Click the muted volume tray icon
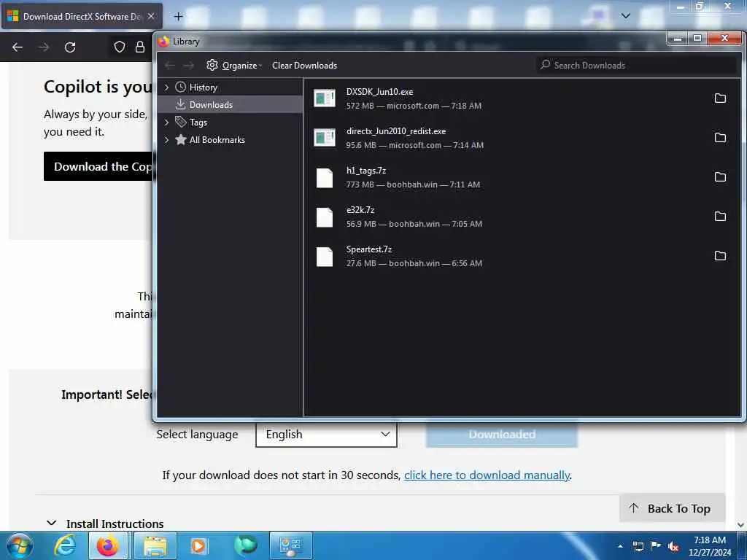The height and width of the screenshot is (560, 747). (673, 546)
